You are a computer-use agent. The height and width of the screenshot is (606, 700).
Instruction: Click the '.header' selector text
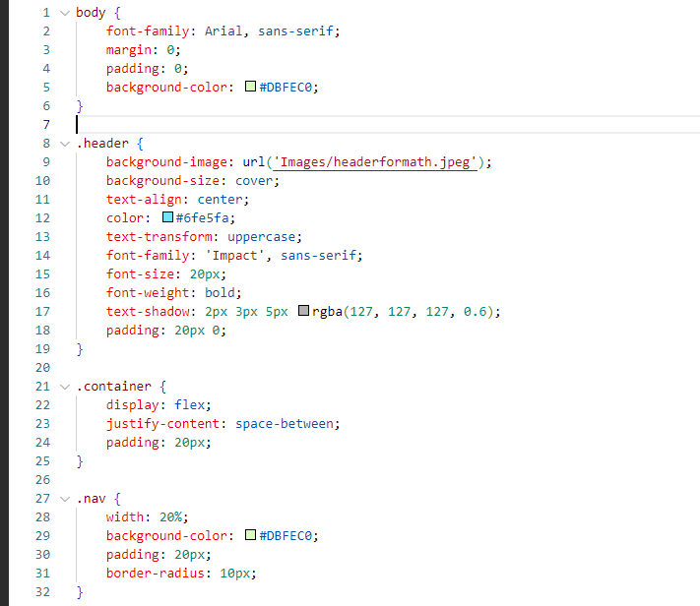(102, 144)
